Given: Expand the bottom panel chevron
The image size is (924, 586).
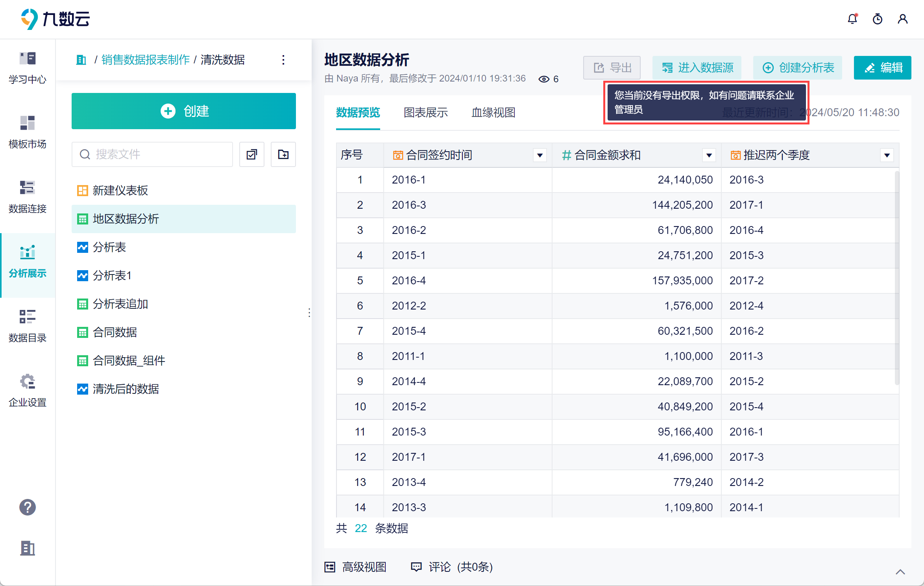Looking at the screenshot, I should pyautogui.click(x=900, y=572).
